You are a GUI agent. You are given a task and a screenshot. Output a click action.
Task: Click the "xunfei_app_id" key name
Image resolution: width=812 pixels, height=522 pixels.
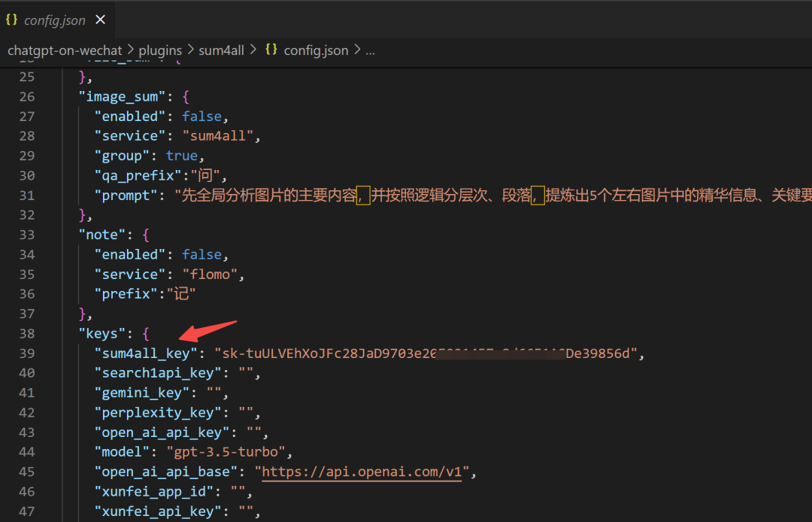click(154, 491)
